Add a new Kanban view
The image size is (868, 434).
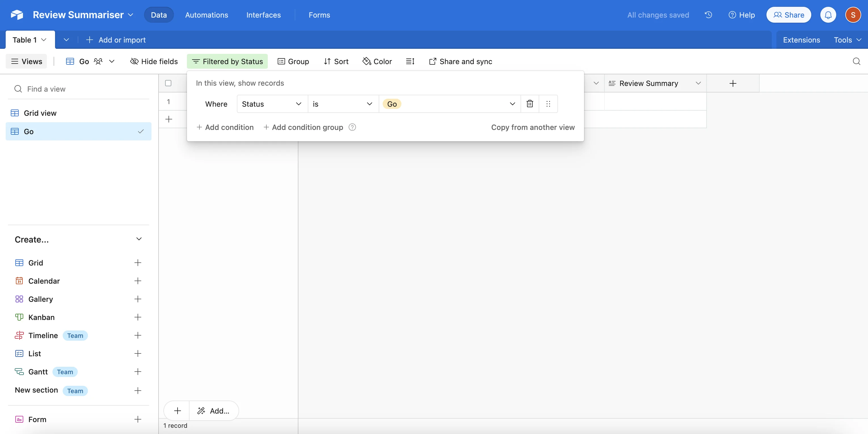click(x=138, y=317)
